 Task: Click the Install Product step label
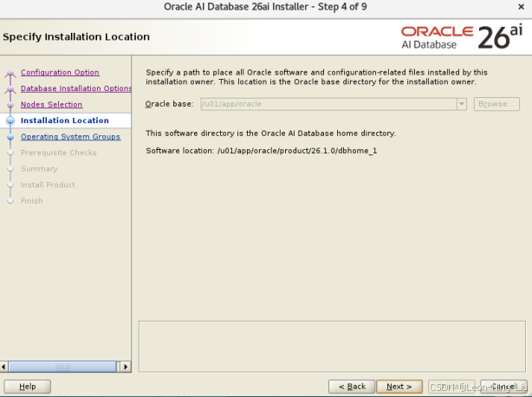point(48,185)
